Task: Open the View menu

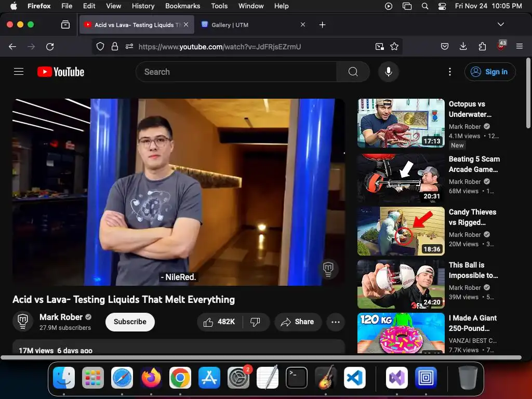Action: (114, 6)
